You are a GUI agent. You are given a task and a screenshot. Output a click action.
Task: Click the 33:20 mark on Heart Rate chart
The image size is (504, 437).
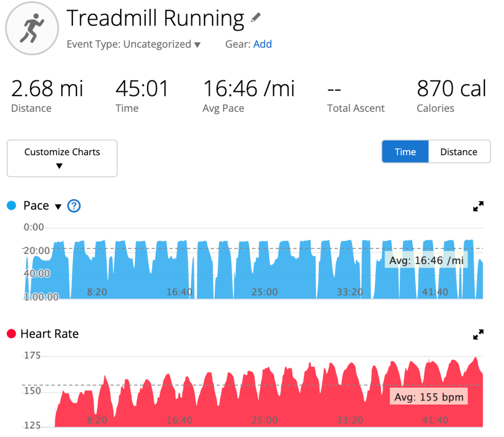click(350, 420)
